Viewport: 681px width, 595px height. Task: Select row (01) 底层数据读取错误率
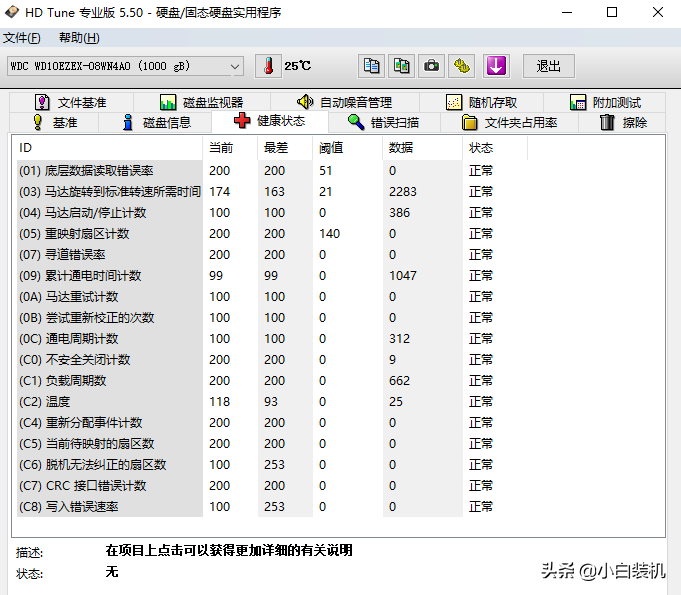[272, 171]
